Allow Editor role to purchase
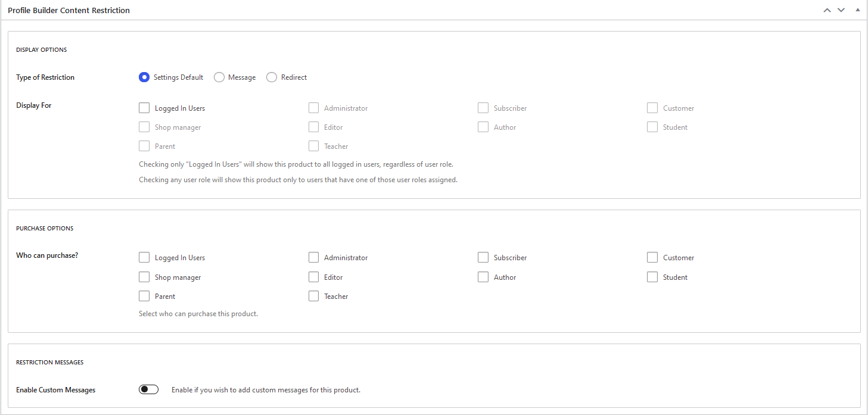868x415 pixels. tap(313, 277)
